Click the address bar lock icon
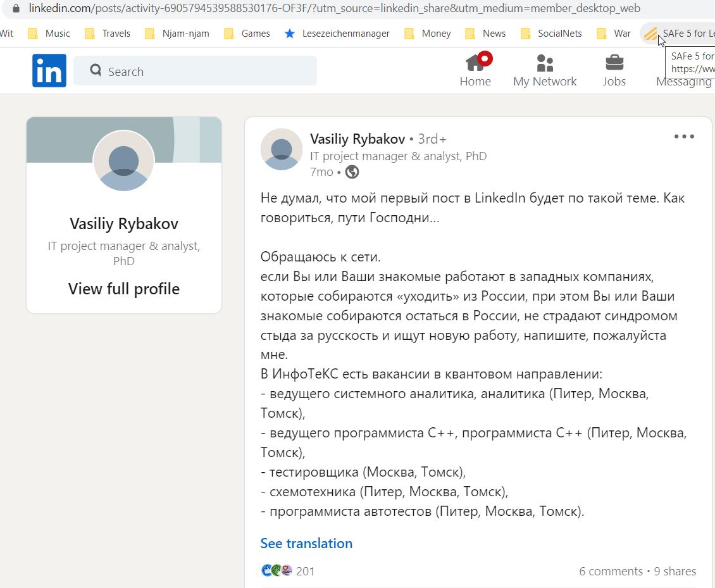This screenshot has height=588, width=715. pos(16,8)
